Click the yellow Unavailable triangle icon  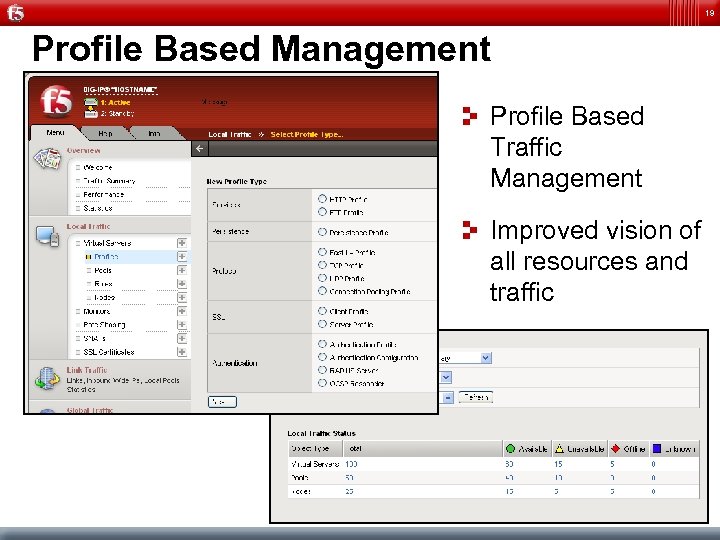click(x=559, y=449)
